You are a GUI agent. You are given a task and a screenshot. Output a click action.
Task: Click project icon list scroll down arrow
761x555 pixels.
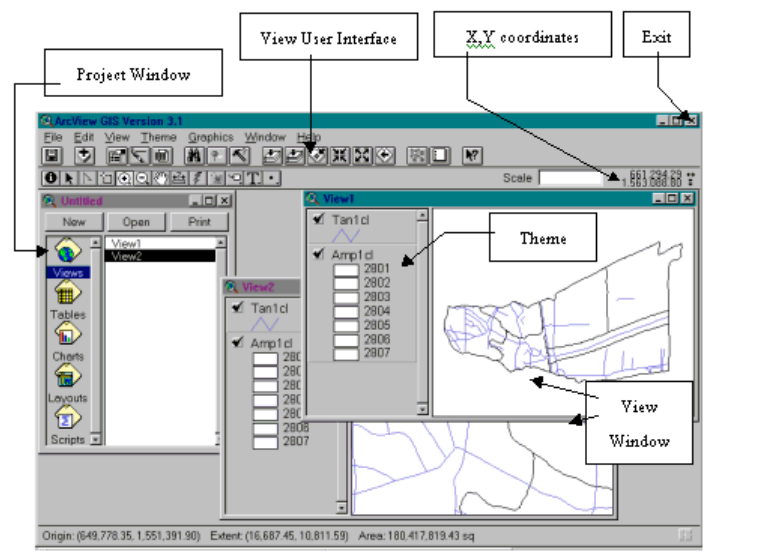tap(96, 440)
